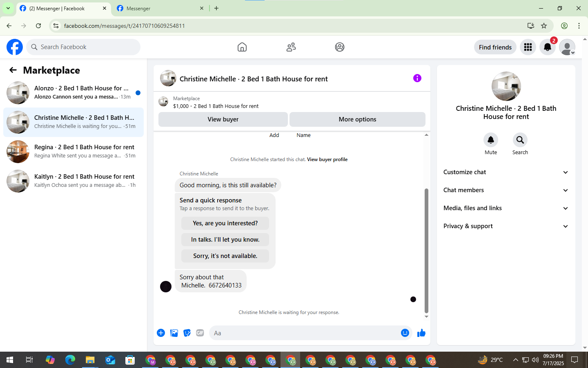
Task: Close the Messenger | Facebook tab
Action: click(x=105, y=8)
